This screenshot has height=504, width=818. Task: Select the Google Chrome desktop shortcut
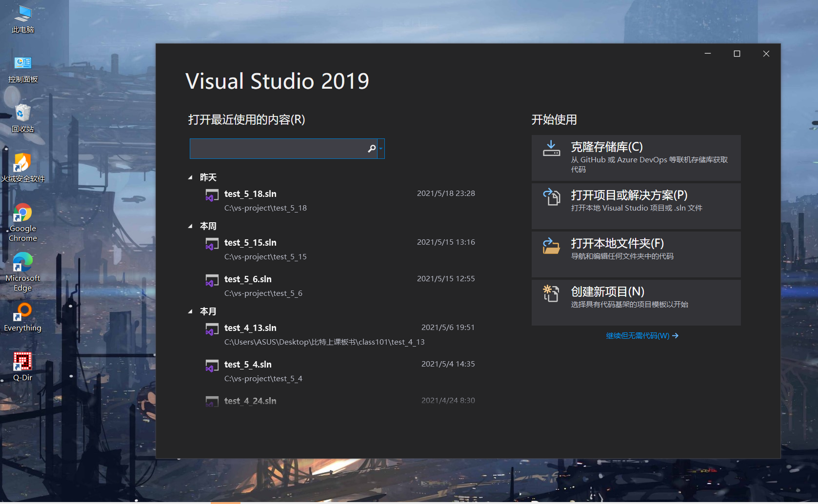pos(23,223)
